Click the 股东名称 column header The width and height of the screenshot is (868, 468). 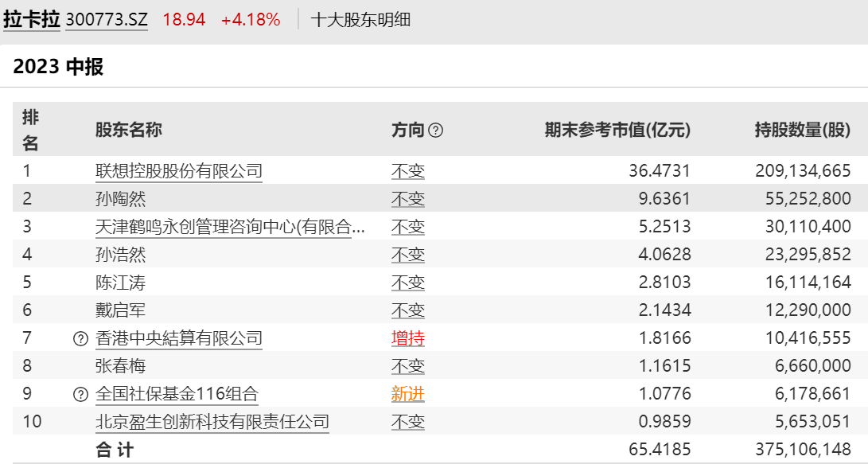(x=128, y=130)
